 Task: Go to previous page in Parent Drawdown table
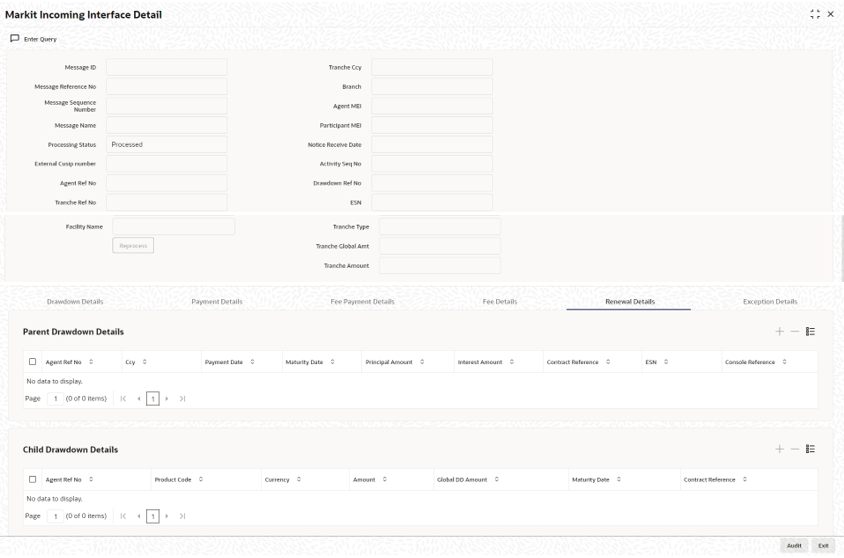point(139,399)
